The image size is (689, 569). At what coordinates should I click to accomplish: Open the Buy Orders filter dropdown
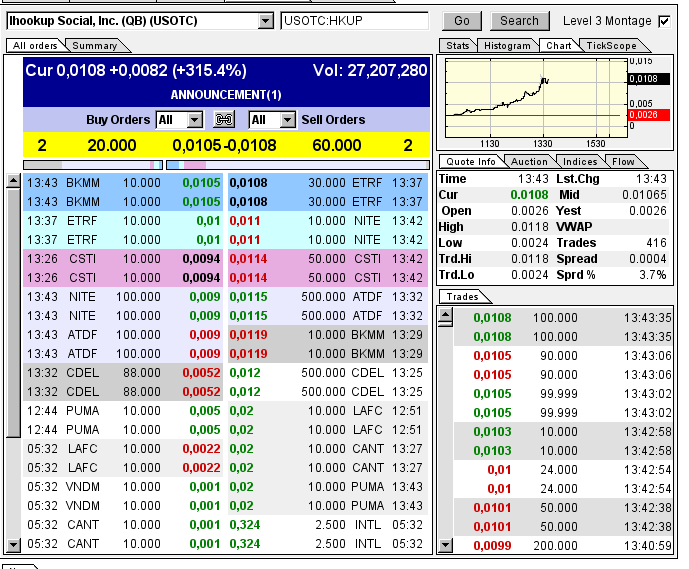(195, 120)
